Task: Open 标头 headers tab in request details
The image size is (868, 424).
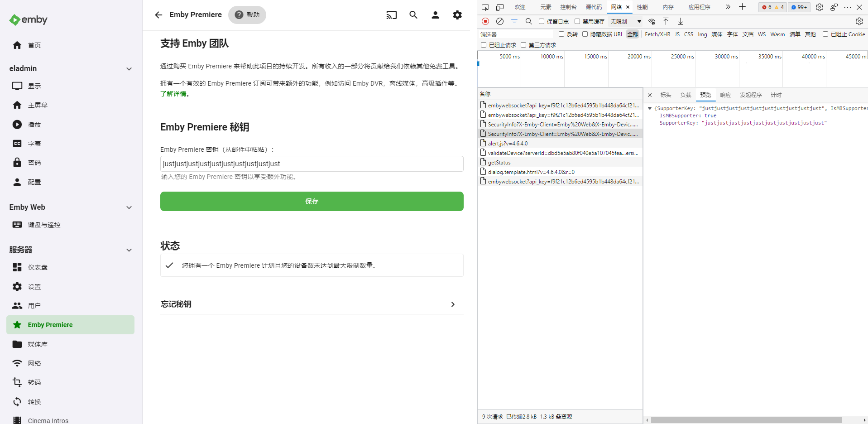Action: (666, 95)
